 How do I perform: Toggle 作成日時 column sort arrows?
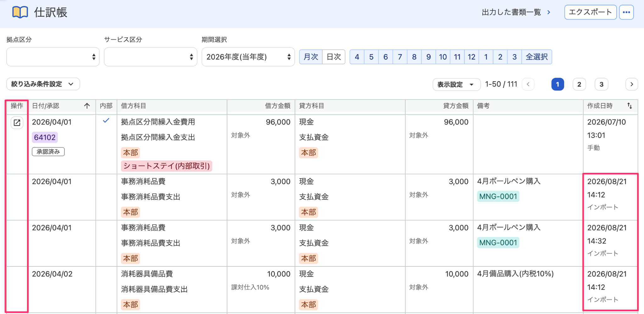(x=630, y=106)
